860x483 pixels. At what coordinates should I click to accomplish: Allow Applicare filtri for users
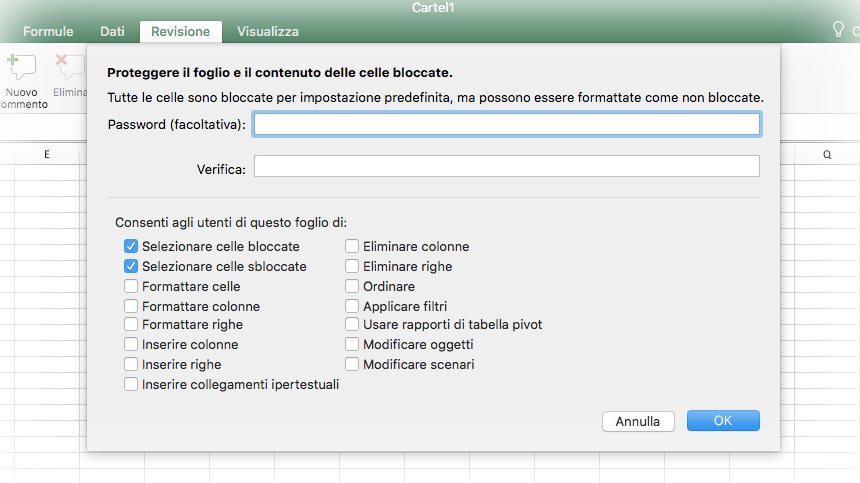pos(352,307)
